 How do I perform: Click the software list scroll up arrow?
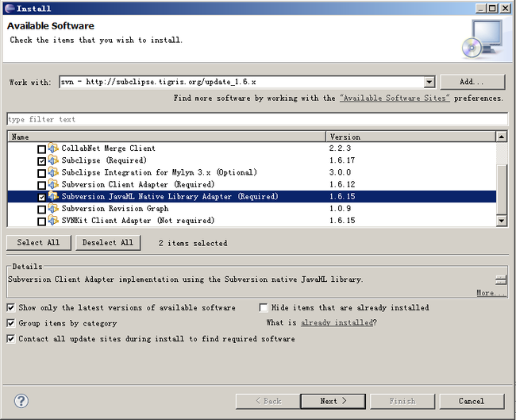click(x=501, y=137)
